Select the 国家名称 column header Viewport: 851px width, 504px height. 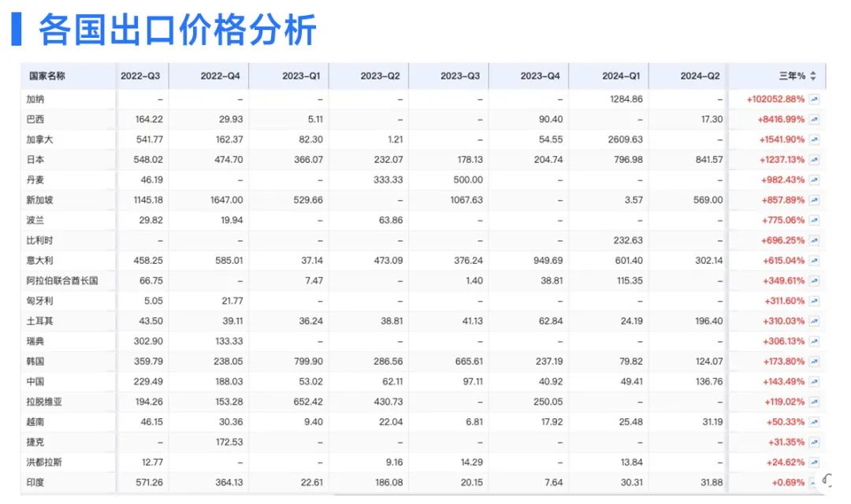(x=49, y=75)
